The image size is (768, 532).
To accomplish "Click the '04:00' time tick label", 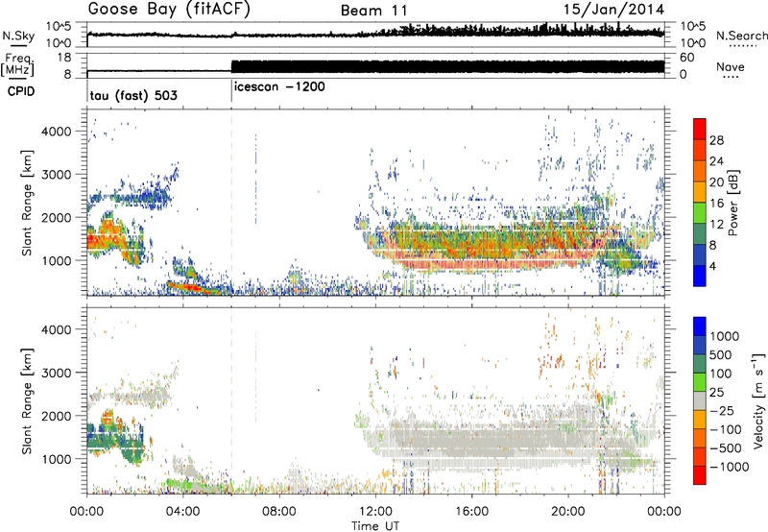I will point(183,512).
